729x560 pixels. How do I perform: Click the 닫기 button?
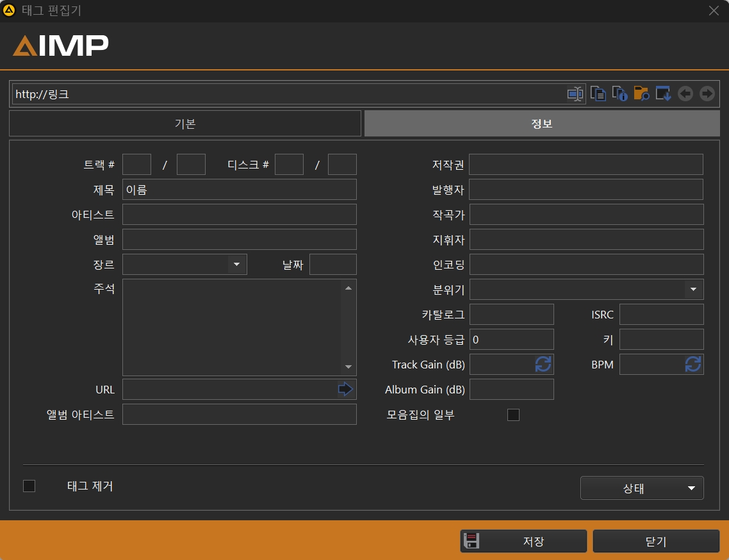pyautogui.click(x=656, y=541)
